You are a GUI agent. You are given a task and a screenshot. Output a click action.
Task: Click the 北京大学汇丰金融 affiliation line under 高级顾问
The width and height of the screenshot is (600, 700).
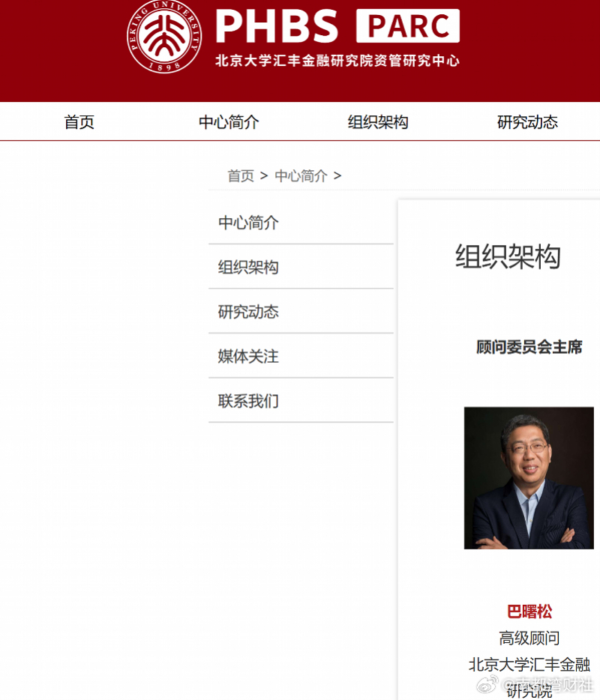pos(529,665)
